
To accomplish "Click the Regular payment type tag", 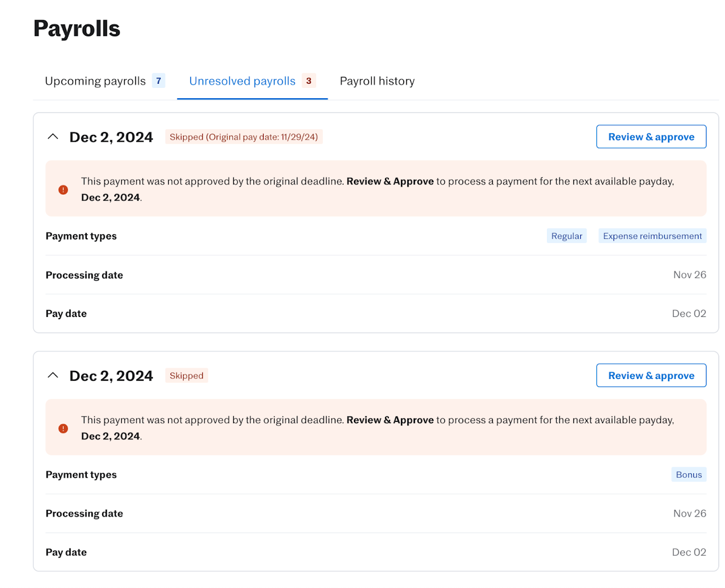I will click(566, 236).
